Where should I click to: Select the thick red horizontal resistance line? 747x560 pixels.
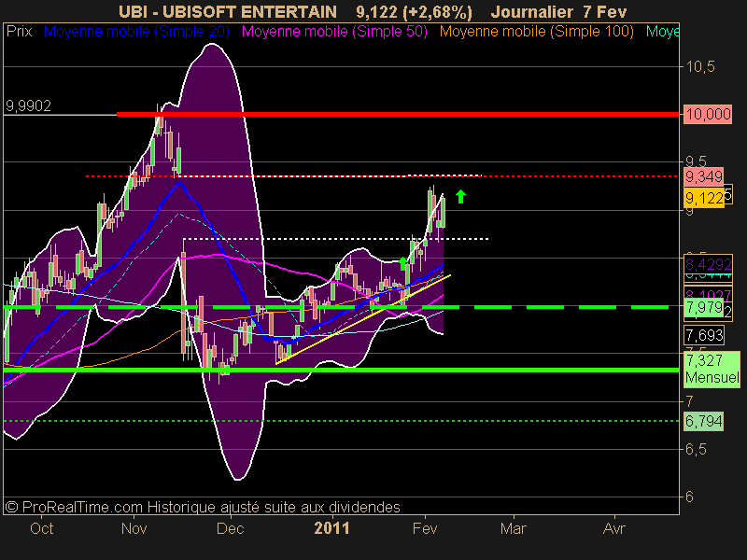click(398, 114)
